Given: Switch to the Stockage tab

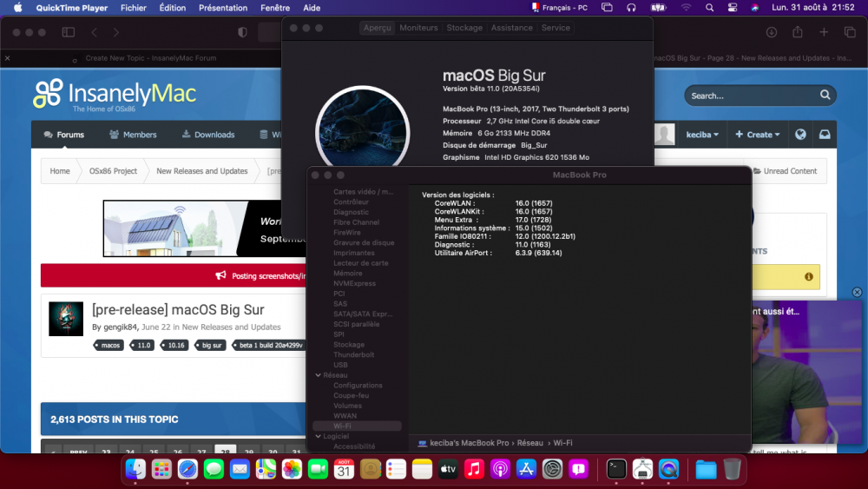Looking at the screenshot, I should coord(464,28).
